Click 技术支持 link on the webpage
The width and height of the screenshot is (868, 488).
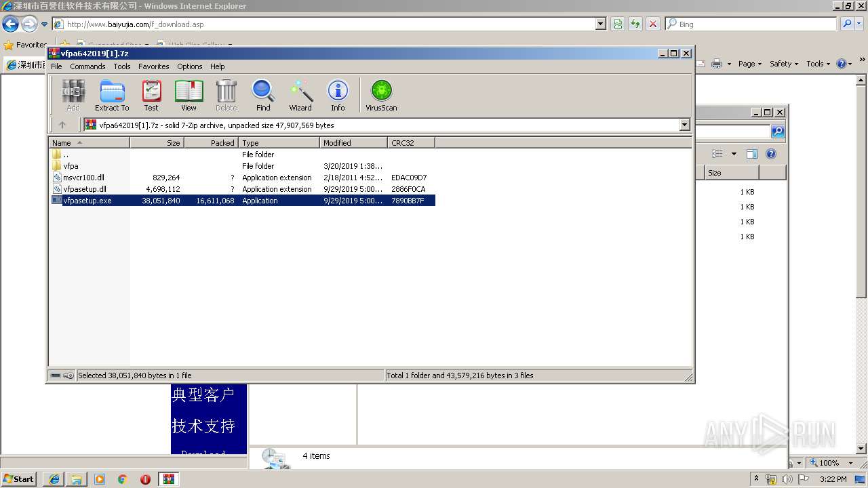pyautogui.click(x=203, y=426)
